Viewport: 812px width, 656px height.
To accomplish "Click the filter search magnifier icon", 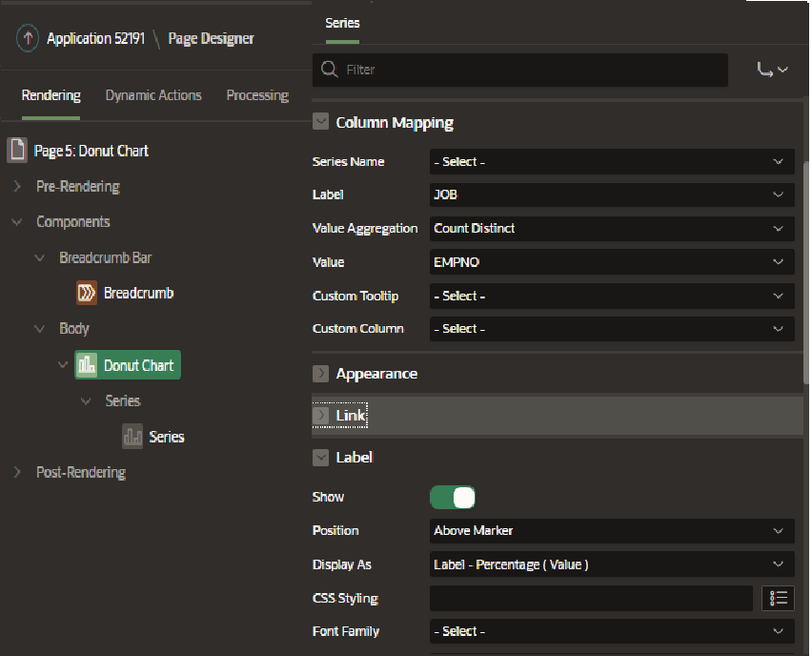I will pyautogui.click(x=330, y=70).
